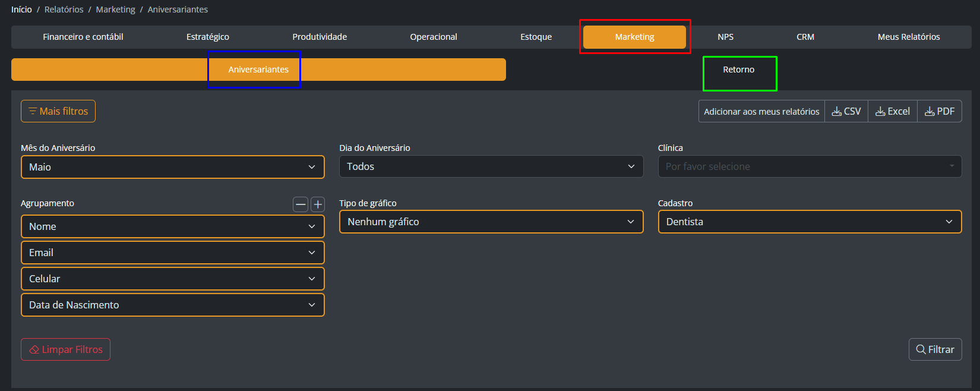
Task: Select the Marketing tab
Action: click(634, 37)
